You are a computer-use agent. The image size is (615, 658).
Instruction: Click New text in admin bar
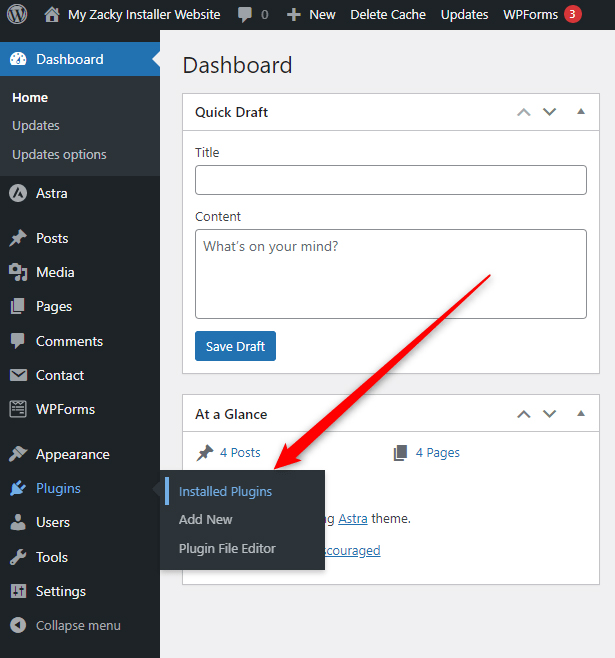[322, 15]
